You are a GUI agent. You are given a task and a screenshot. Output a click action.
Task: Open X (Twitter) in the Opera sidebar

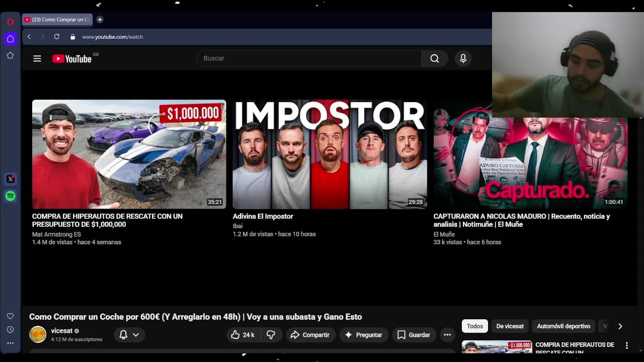pyautogui.click(x=11, y=179)
